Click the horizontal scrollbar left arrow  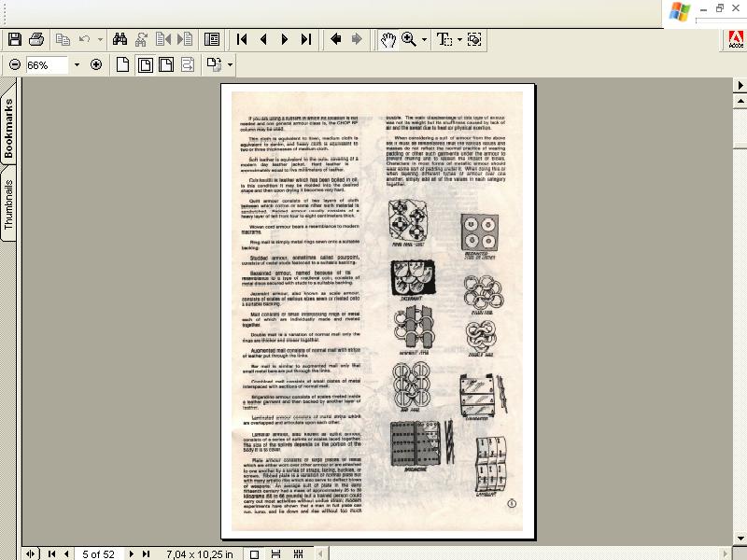(x=320, y=553)
